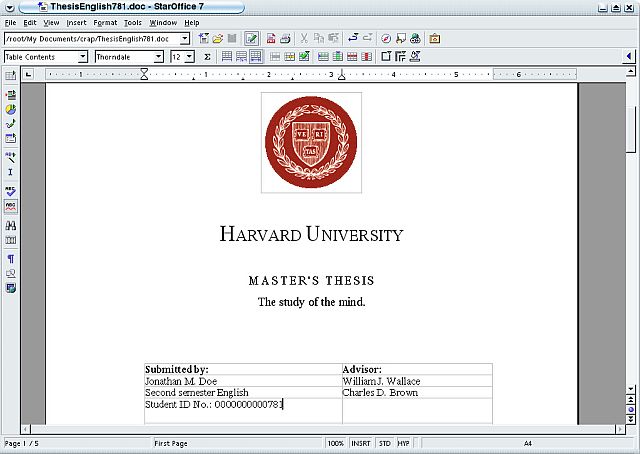Click the Sum sigma icon

point(207,57)
